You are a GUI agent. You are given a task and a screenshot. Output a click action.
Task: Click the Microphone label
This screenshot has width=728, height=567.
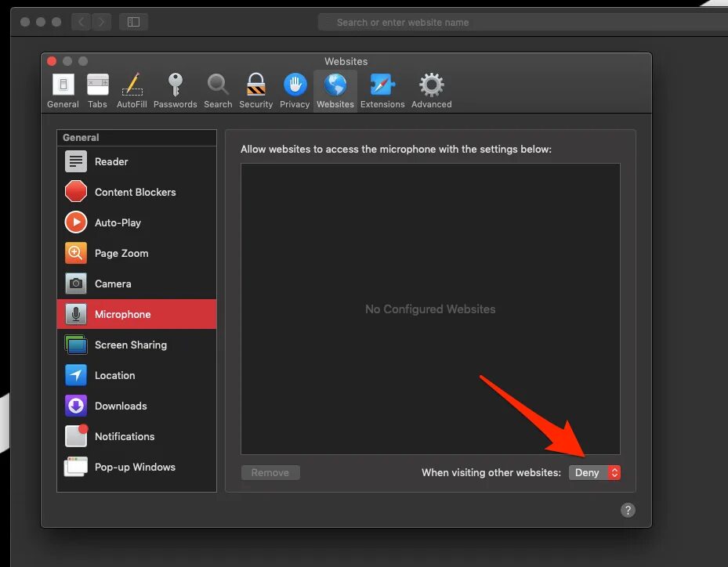click(x=122, y=314)
